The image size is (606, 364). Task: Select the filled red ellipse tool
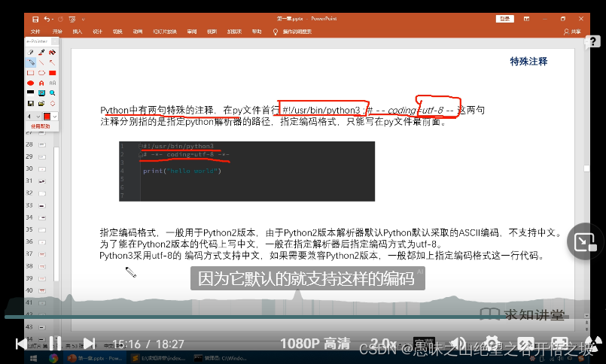click(x=31, y=83)
